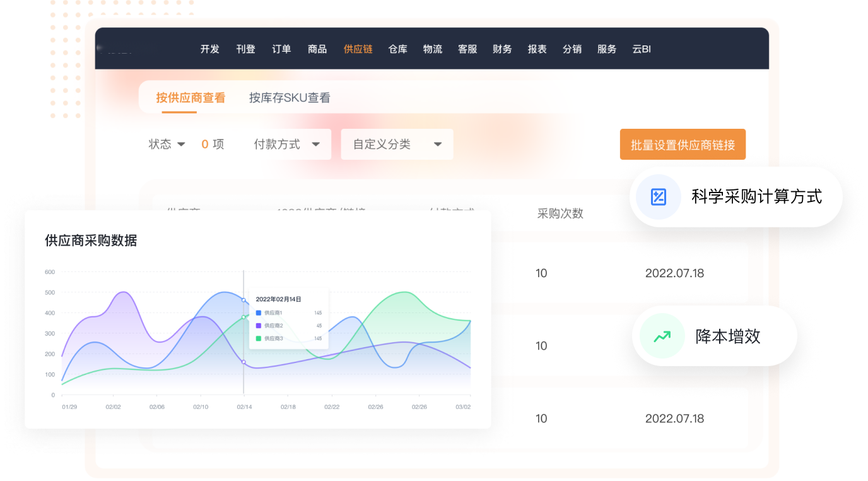Screen dimensions: 868x481
Task: Click the green 供应商3 legend swatch
Action: [259, 338]
